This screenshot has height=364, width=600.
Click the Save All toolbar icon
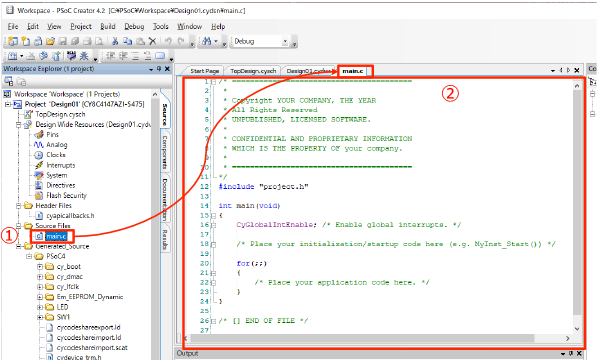[x=75, y=41]
